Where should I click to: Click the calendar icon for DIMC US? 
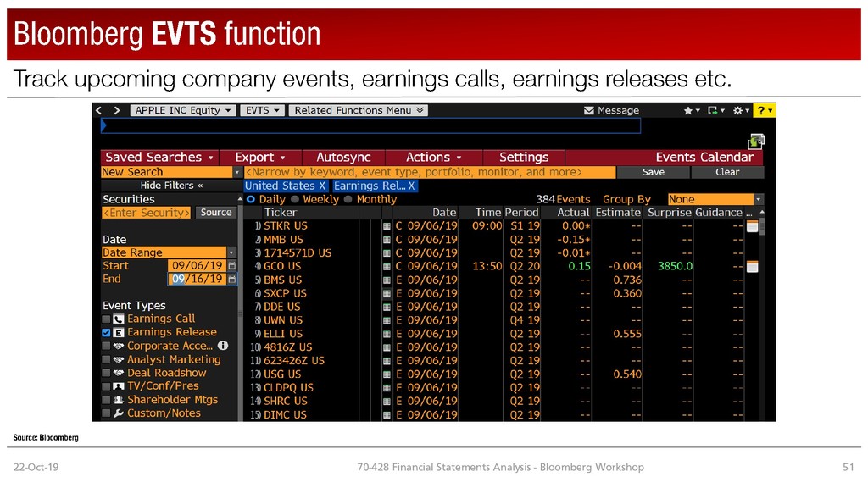tap(387, 414)
